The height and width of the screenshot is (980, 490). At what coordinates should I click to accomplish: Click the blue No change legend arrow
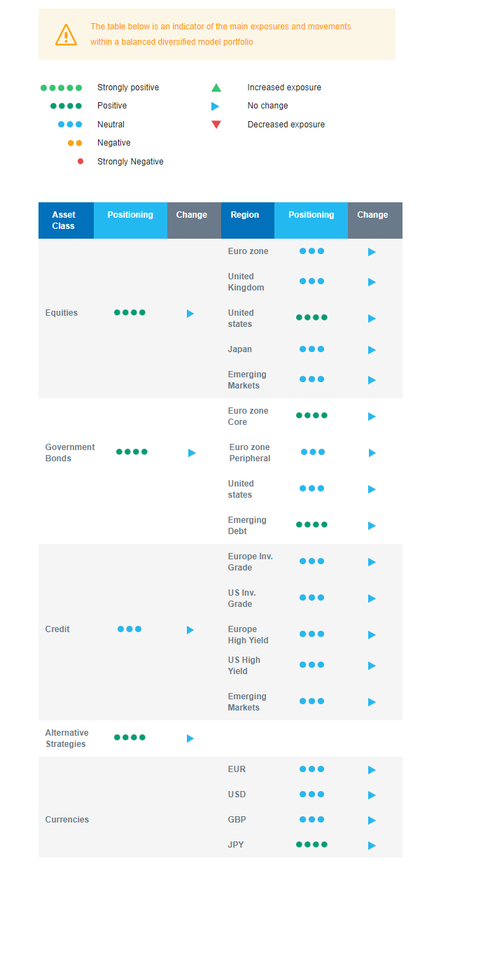216,106
